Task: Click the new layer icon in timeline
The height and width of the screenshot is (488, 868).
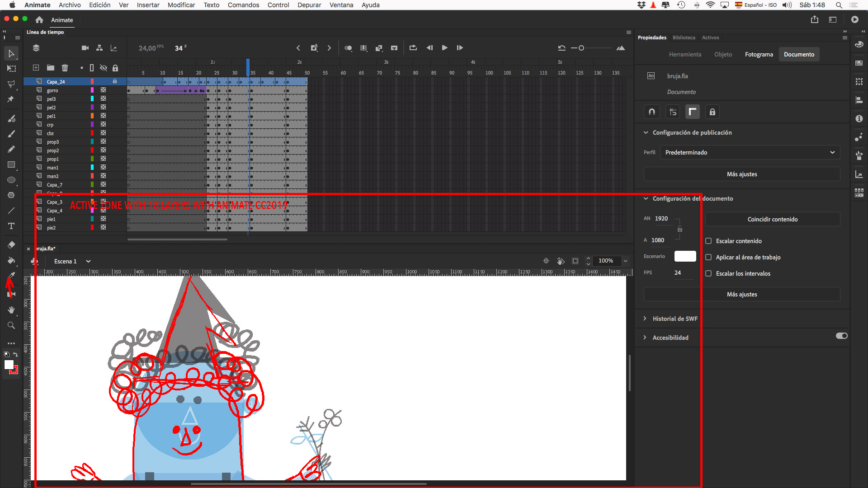Action: pos(36,68)
